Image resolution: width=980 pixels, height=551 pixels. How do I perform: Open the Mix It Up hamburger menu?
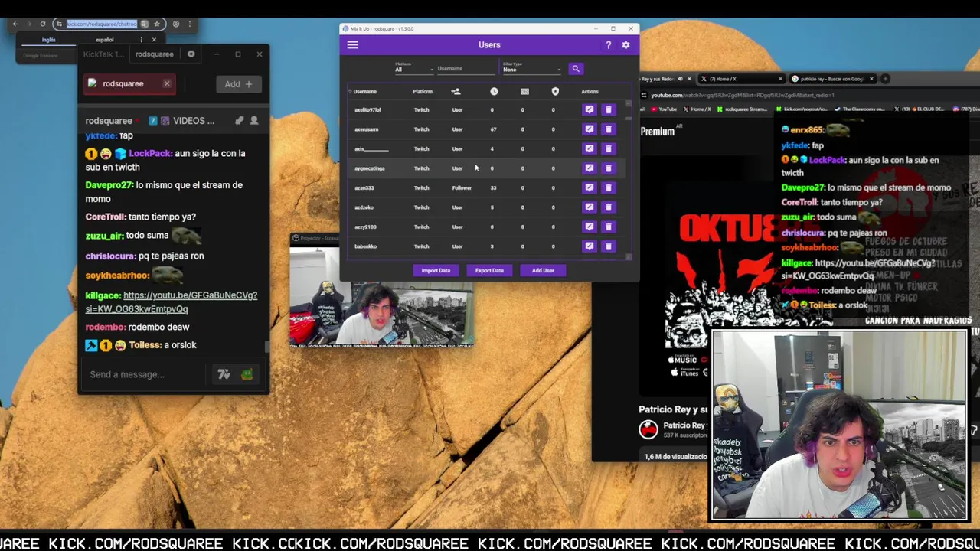[352, 45]
